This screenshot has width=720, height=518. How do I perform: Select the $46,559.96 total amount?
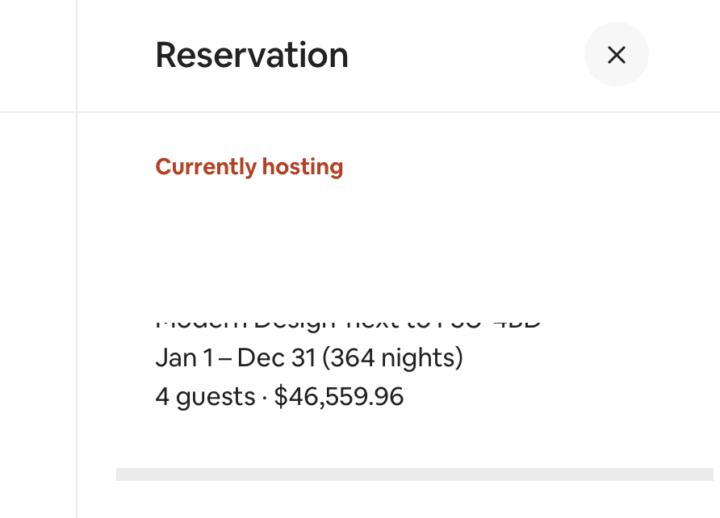coord(339,397)
